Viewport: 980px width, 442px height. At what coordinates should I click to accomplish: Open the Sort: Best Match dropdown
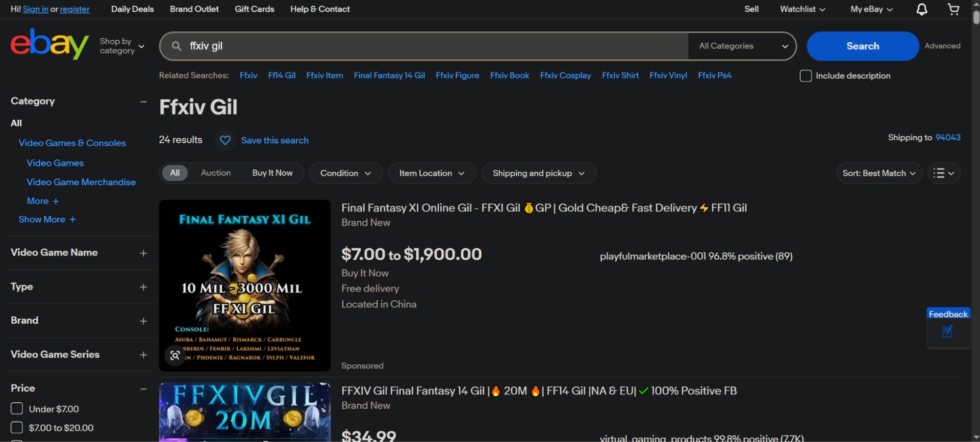(x=879, y=173)
